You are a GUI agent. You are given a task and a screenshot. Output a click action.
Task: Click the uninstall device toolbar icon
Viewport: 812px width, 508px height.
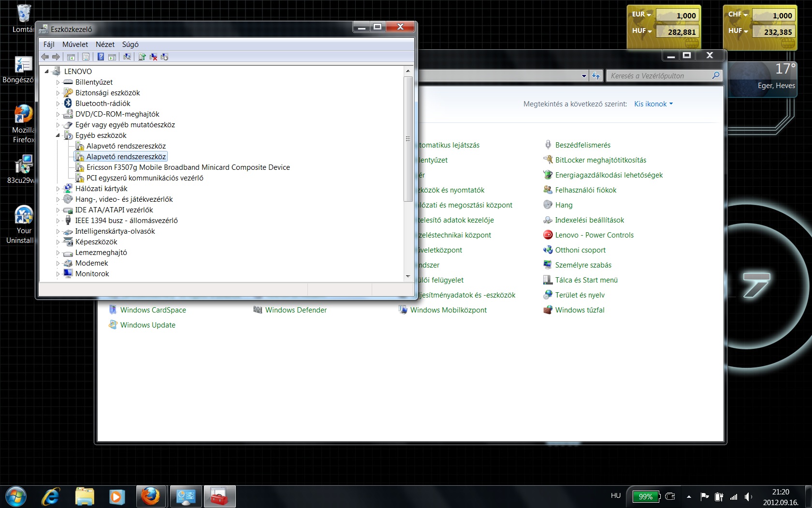click(153, 57)
